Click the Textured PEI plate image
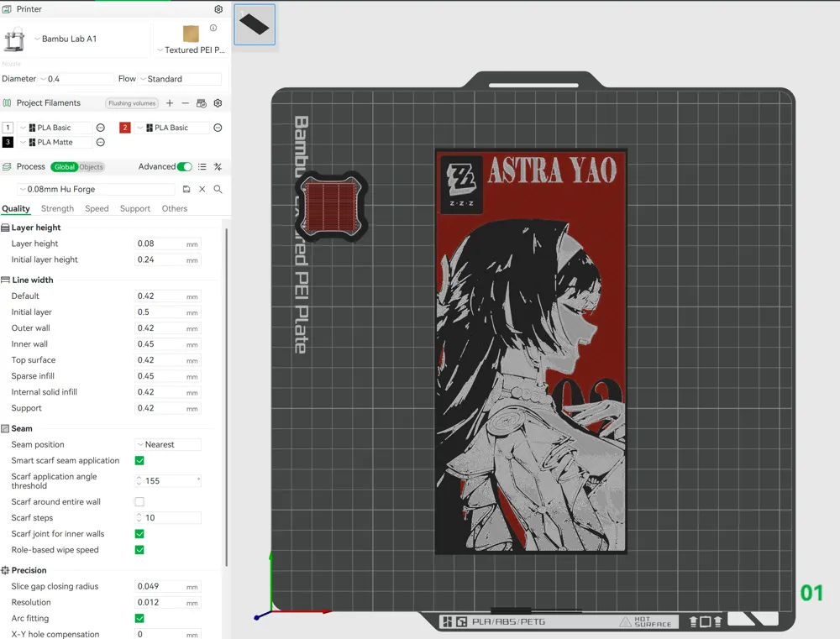Viewport: 840px width, 639px height. point(191,34)
